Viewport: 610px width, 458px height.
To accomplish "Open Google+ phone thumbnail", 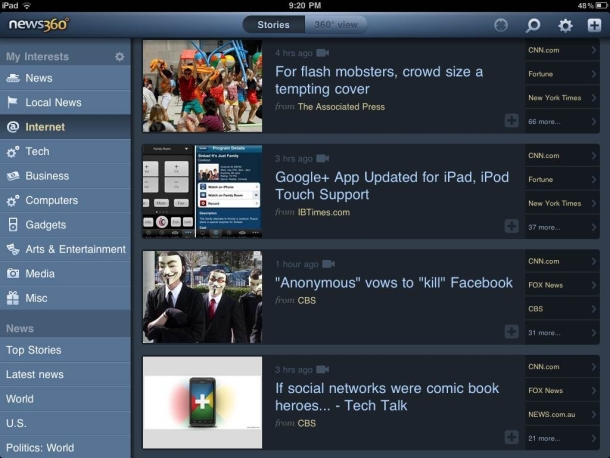I will pos(202,402).
